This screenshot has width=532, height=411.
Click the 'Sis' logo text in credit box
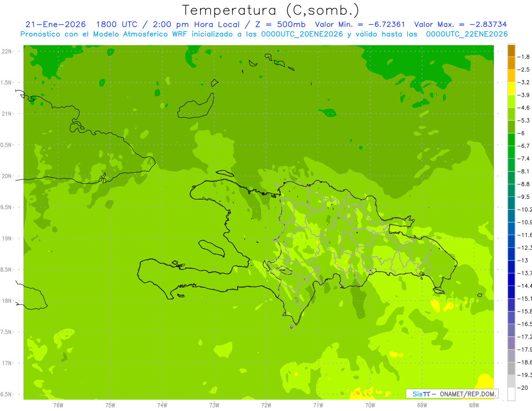coord(417,394)
